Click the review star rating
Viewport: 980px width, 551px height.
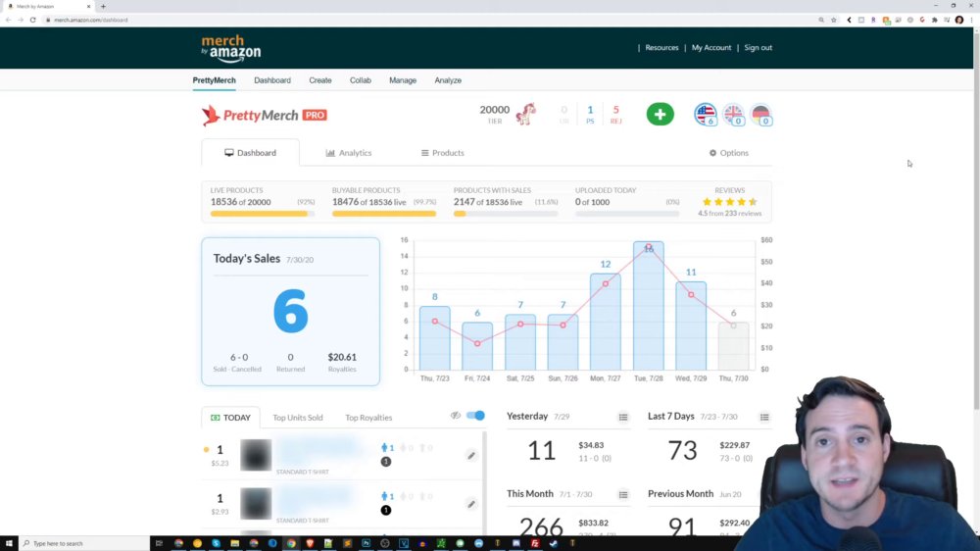729,202
